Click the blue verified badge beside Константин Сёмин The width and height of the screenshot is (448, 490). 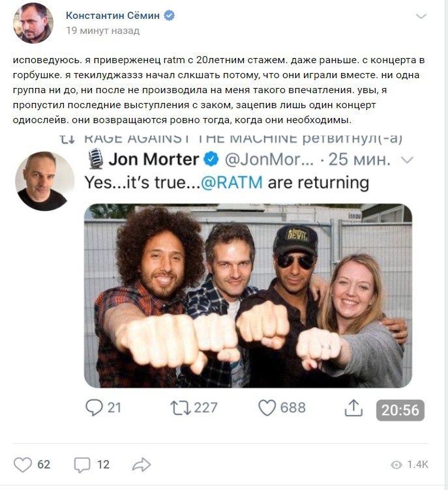[x=170, y=16]
